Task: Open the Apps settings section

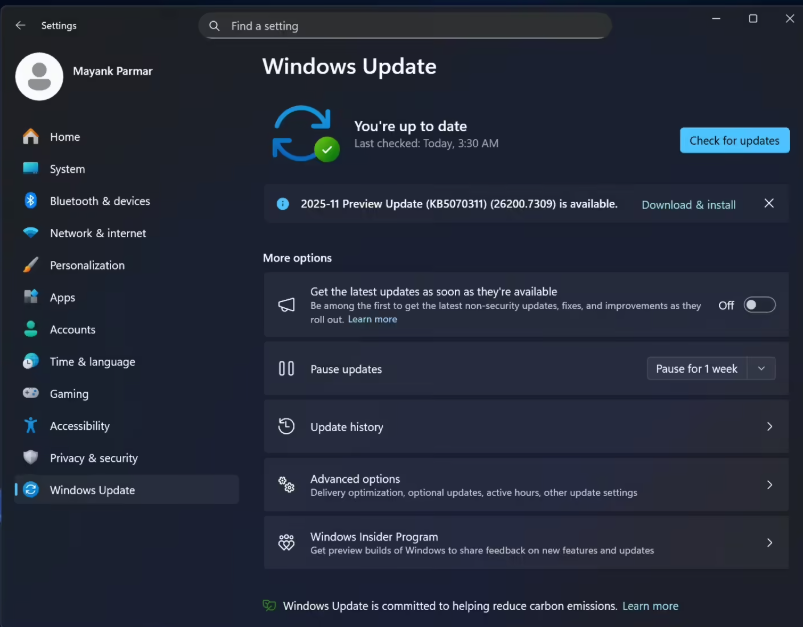Action: point(63,298)
